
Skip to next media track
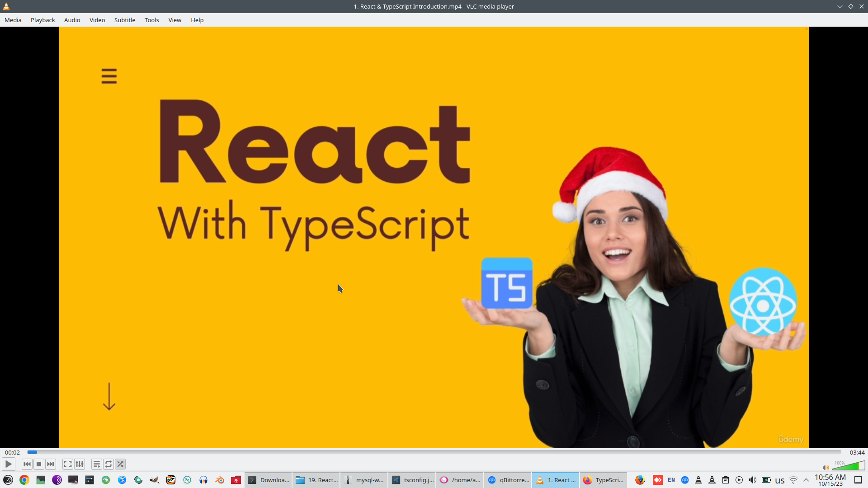coord(51,464)
